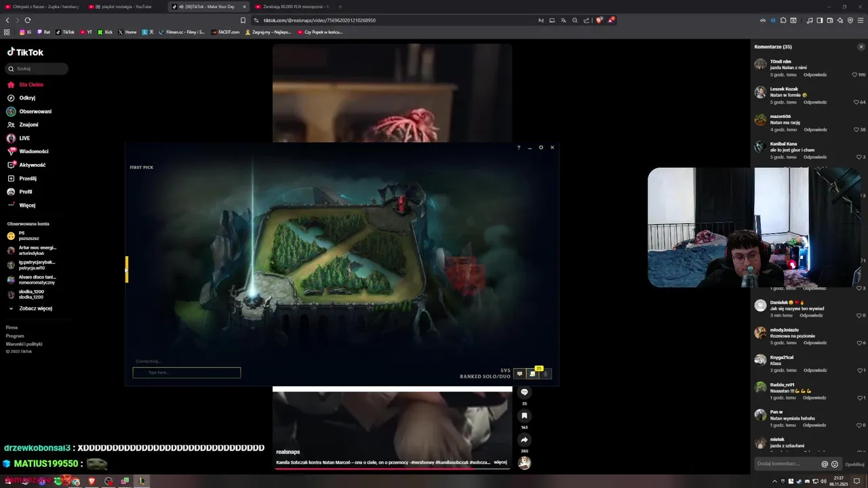Open emoji picker in comment box

[x=835, y=464]
